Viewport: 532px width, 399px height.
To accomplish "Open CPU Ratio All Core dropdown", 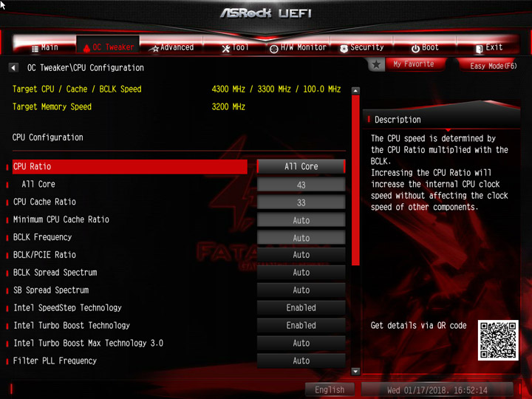I will click(301, 166).
